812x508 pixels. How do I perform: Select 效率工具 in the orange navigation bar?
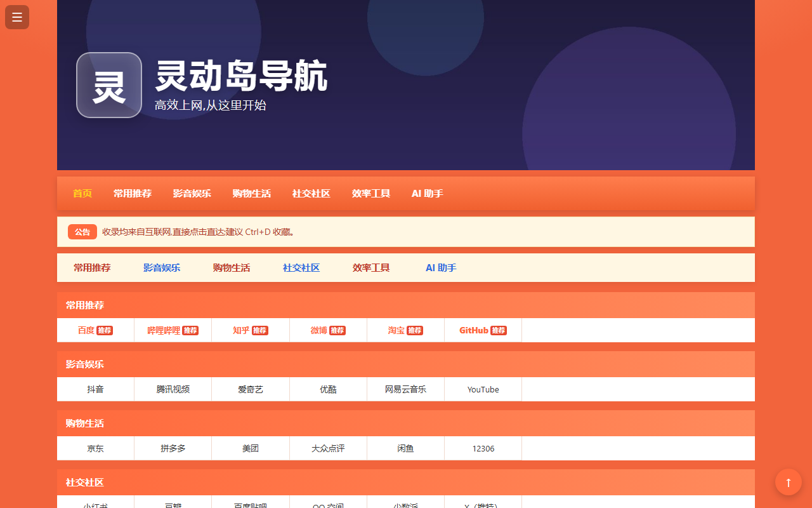(371, 193)
